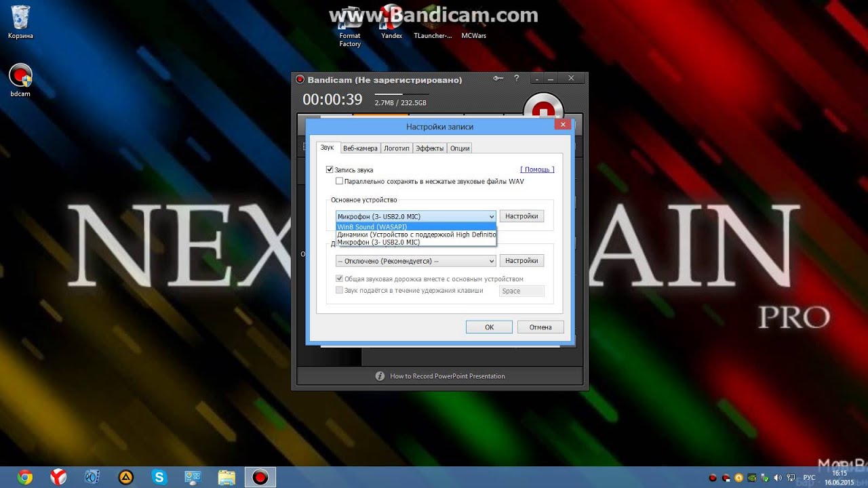
Task: Open Skype from the taskbar
Action: click(159, 477)
